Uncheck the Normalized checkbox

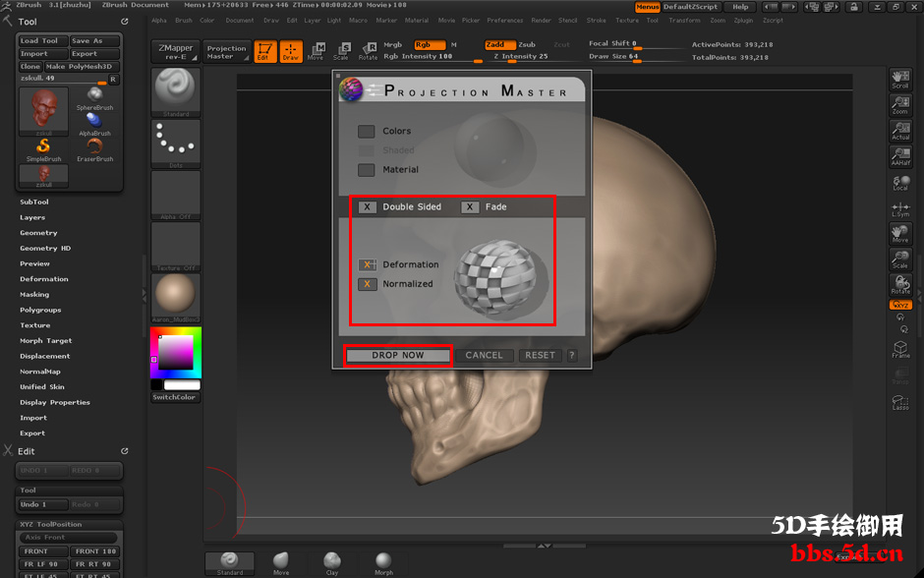367,284
